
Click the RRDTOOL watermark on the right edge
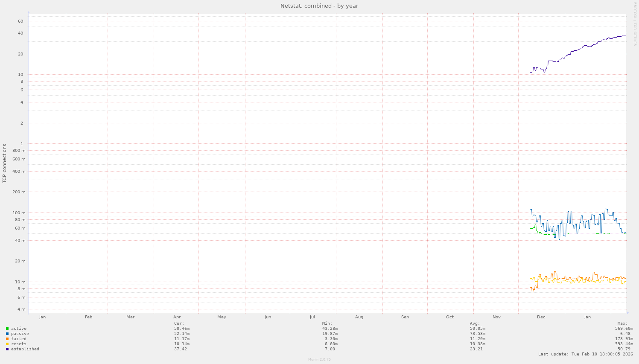coord(636,23)
